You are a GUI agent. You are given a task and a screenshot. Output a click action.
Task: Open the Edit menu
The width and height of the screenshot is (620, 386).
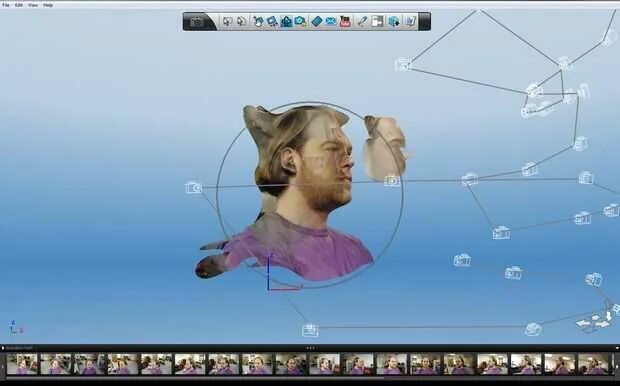coord(19,5)
